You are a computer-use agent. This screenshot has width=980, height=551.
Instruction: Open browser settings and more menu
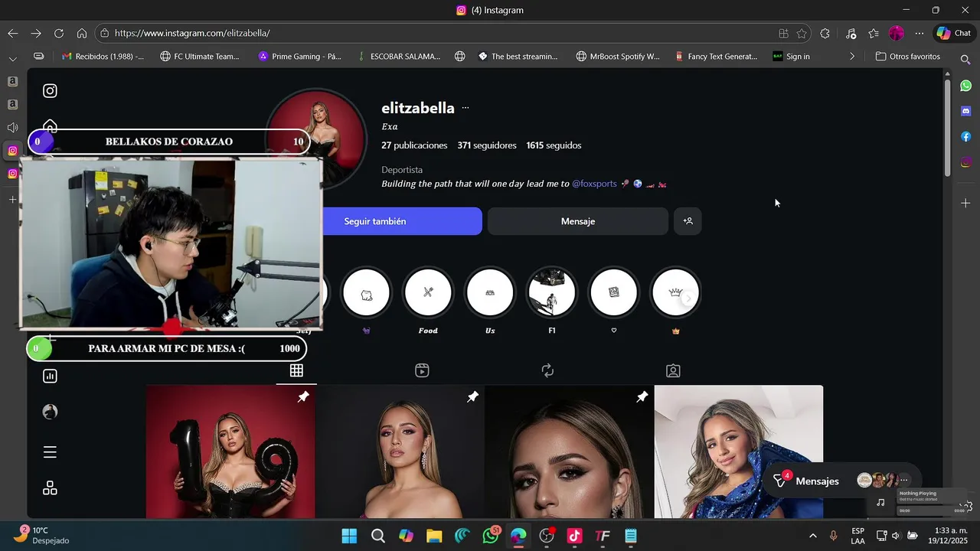pyautogui.click(x=920, y=33)
